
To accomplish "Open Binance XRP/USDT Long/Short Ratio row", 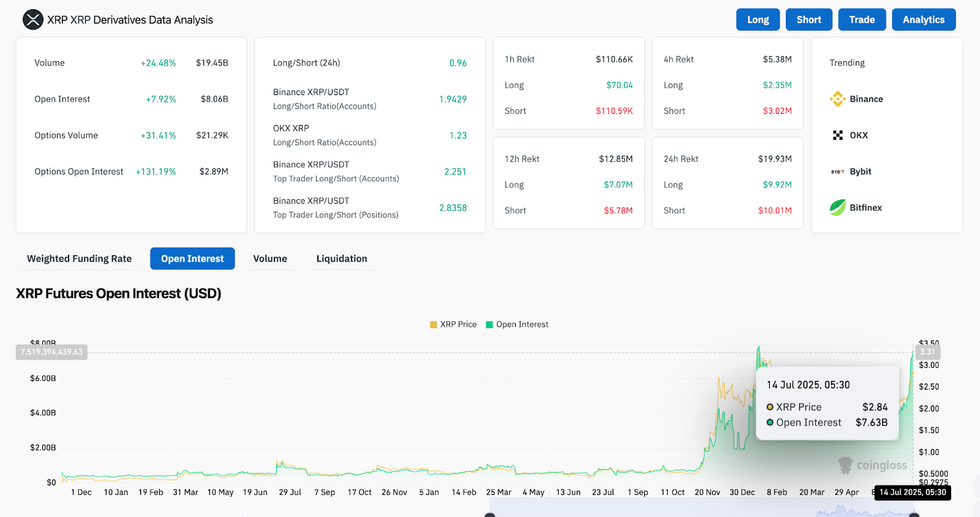I will pyautogui.click(x=369, y=99).
